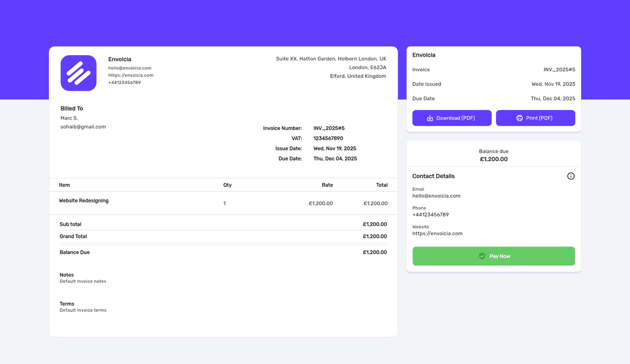The width and height of the screenshot is (630, 364).
Task: Click the email address under Contact Details
Action: (x=437, y=195)
